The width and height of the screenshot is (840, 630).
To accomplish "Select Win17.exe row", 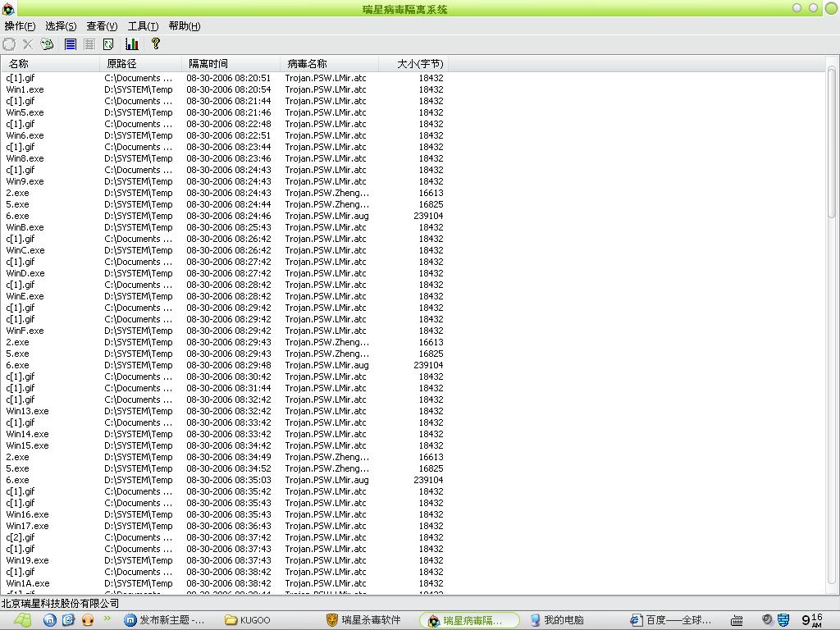I will tap(225, 526).
